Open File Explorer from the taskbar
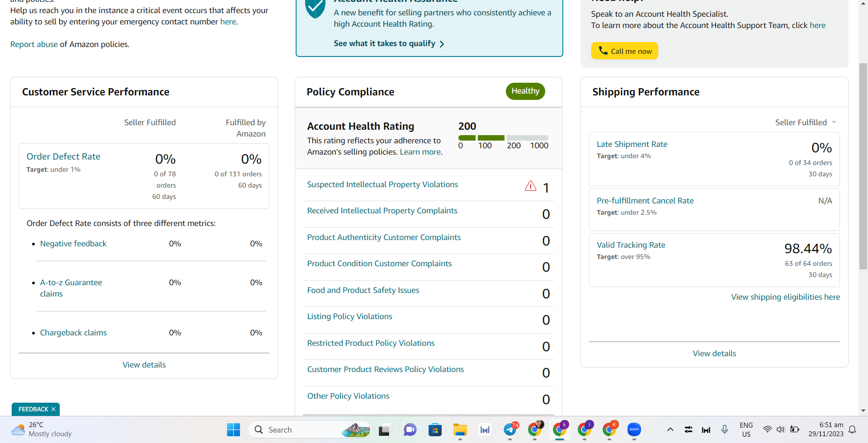The image size is (868, 443). click(460, 429)
